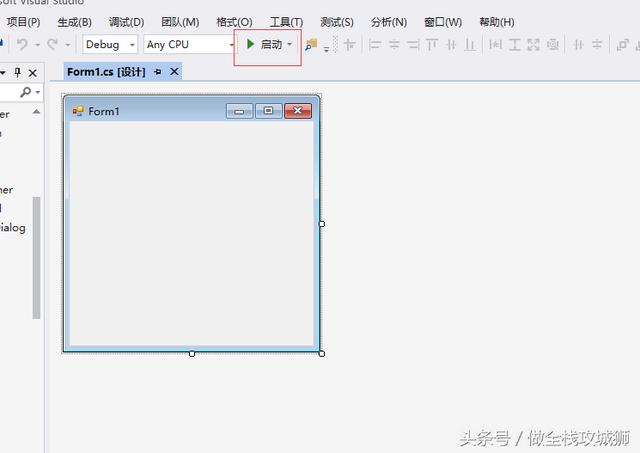The image size is (640, 453).
Task: Click the Form1 designer maximize button
Action: pyautogui.click(x=268, y=111)
